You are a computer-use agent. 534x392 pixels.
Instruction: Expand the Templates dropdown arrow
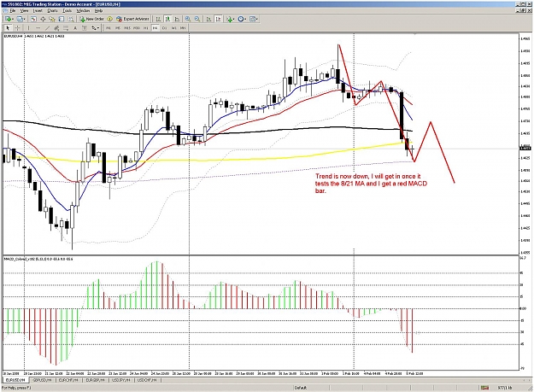click(x=257, y=19)
